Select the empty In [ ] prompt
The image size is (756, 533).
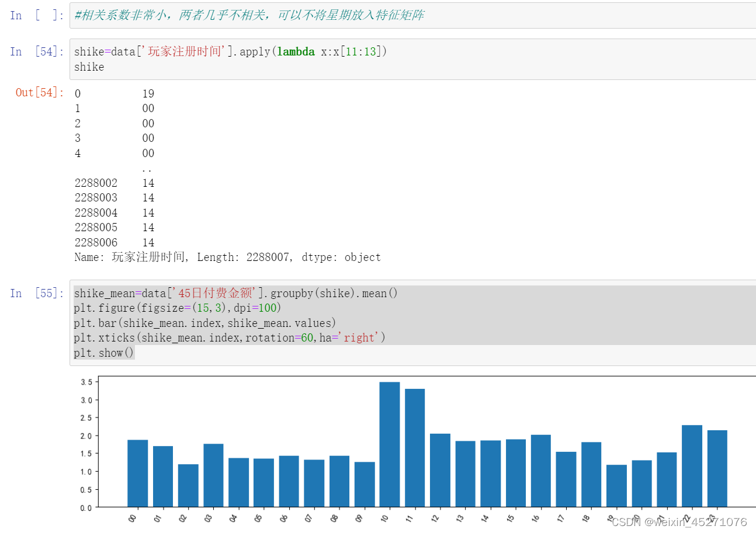[37, 15]
